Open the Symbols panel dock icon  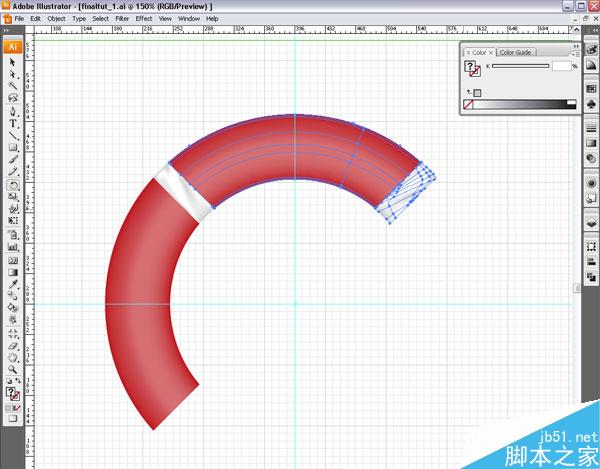591,104
